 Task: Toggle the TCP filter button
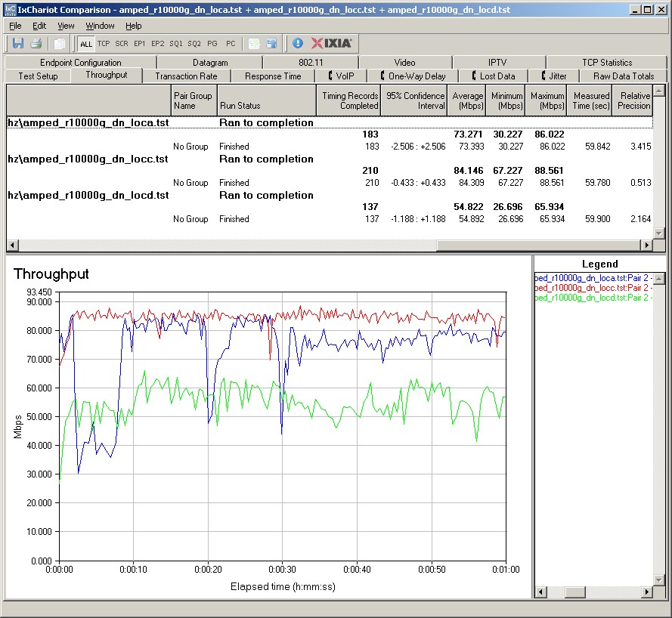104,43
